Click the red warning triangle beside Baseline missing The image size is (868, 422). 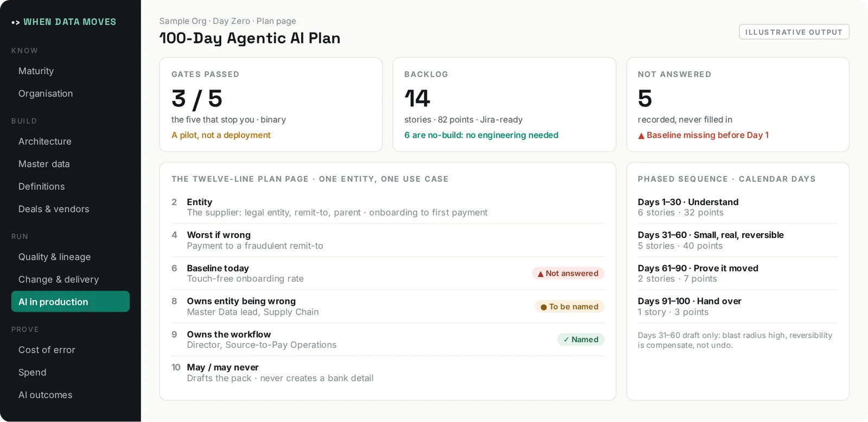coord(641,136)
